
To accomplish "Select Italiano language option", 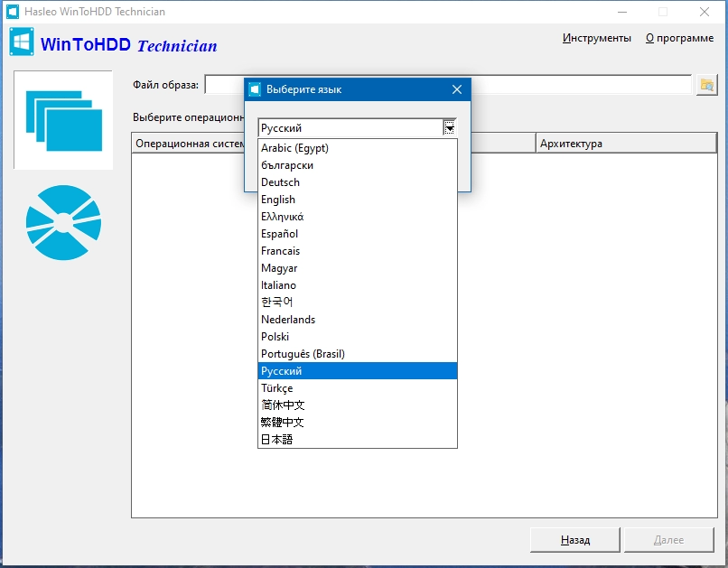I will coord(358,285).
